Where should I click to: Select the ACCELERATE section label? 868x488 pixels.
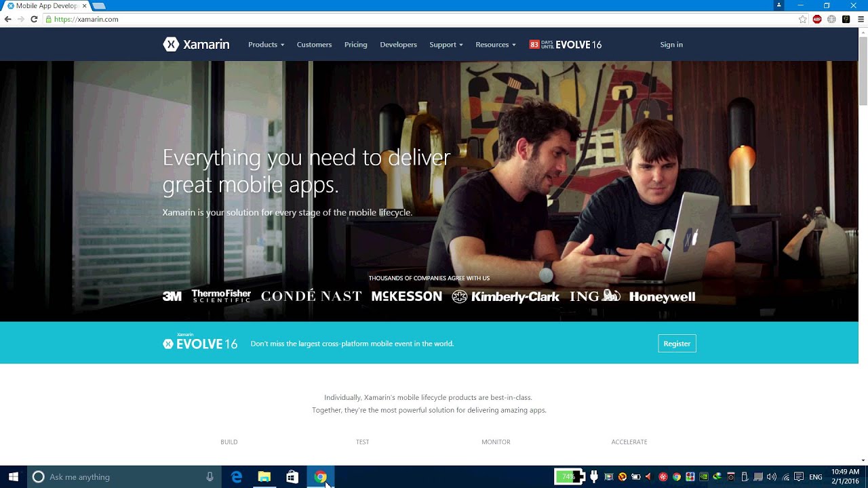[629, 442]
